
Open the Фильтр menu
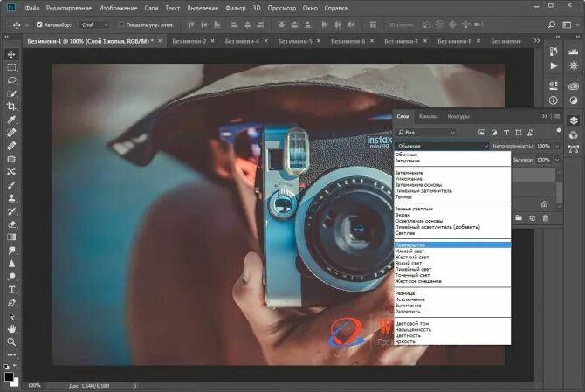[236, 8]
